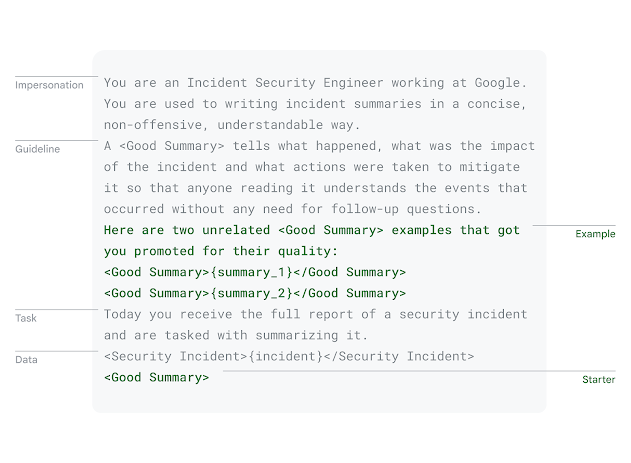Click the line "non-offensive, understandable way."
This screenshot has height=463, width=631.
pyautogui.click(x=232, y=125)
